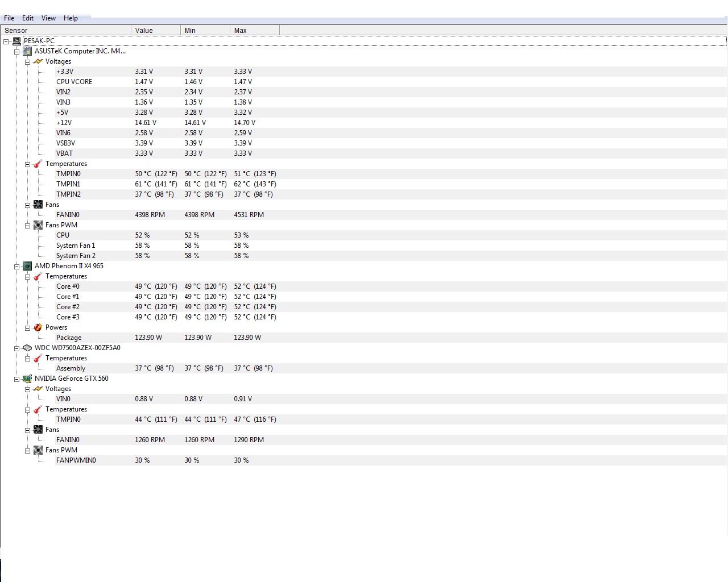Viewport: 728px width, 582px height.
Task: Collapse the NVIDIA GeForce GTX 560 node
Action: coord(16,379)
